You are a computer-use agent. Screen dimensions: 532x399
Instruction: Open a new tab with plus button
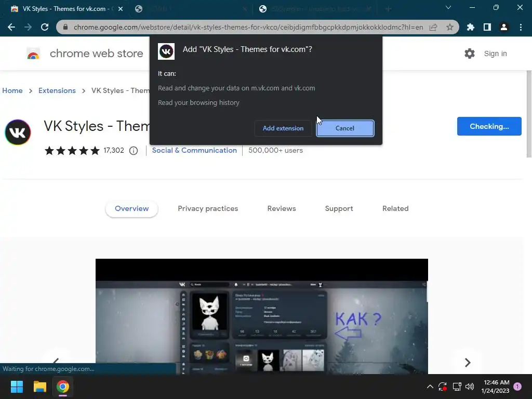pos(389,9)
